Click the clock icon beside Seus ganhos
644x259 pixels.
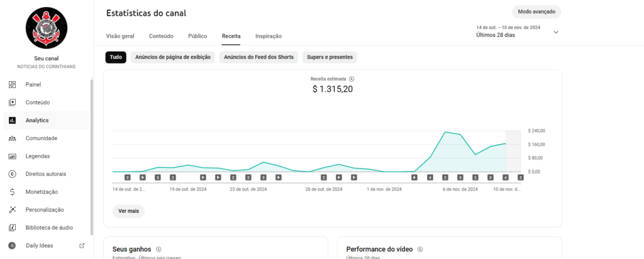pyautogui.click(x=159, y=249)
